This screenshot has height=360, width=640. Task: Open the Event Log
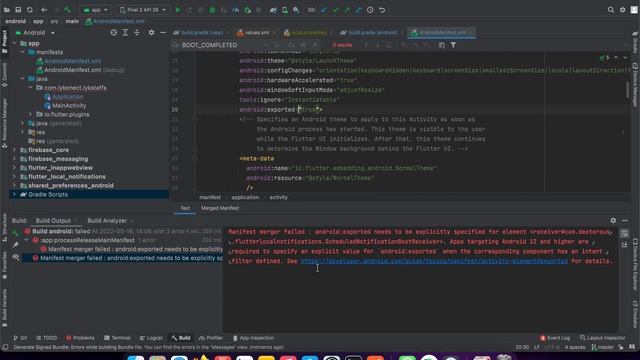(555, 338)
